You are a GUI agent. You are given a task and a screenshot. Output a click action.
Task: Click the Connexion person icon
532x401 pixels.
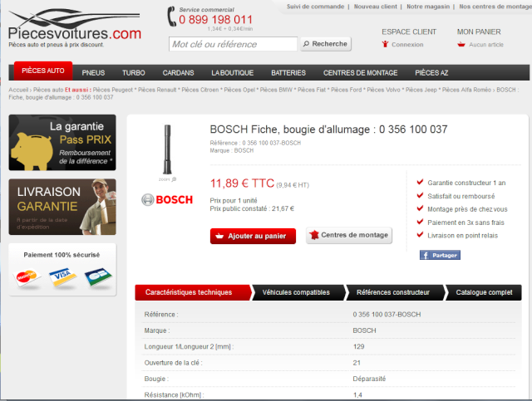(x=385, y=44)
